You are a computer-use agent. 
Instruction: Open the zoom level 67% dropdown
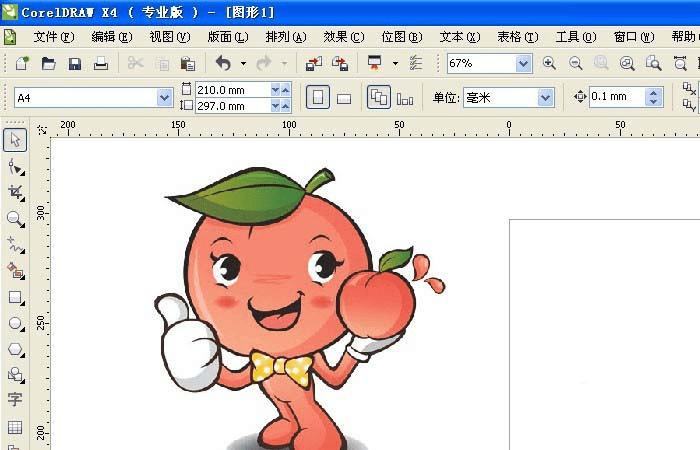(x=523, y=64)
